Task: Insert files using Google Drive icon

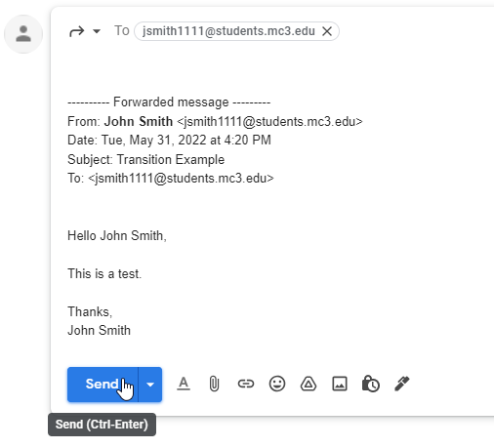Action: pos(309,384)
